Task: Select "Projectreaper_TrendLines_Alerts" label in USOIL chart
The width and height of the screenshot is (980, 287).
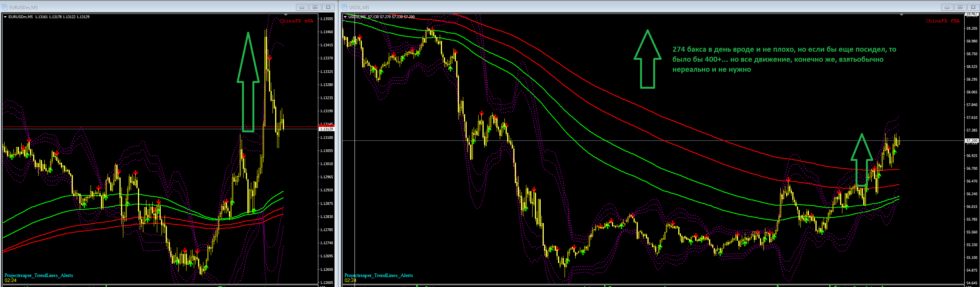Action: 378,275
